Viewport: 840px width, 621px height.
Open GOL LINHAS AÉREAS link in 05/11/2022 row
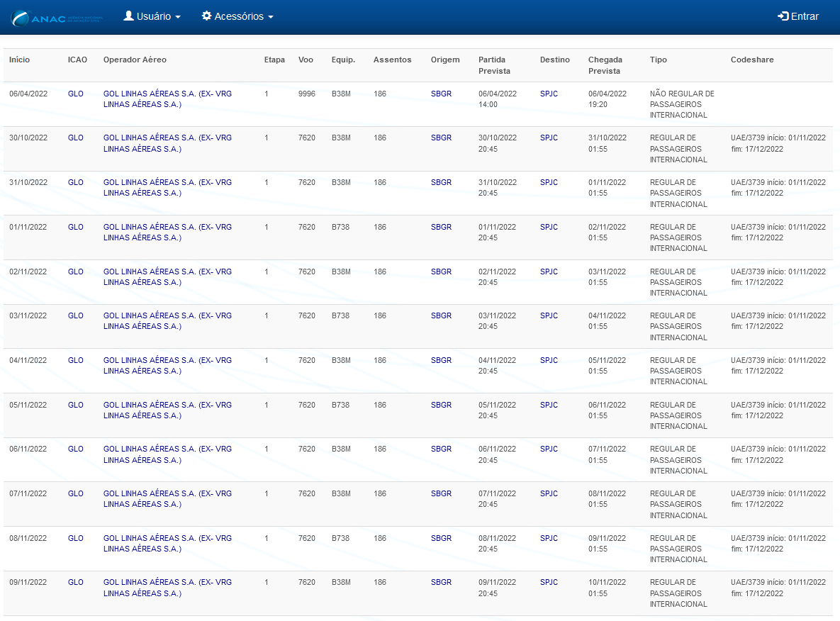168,410
